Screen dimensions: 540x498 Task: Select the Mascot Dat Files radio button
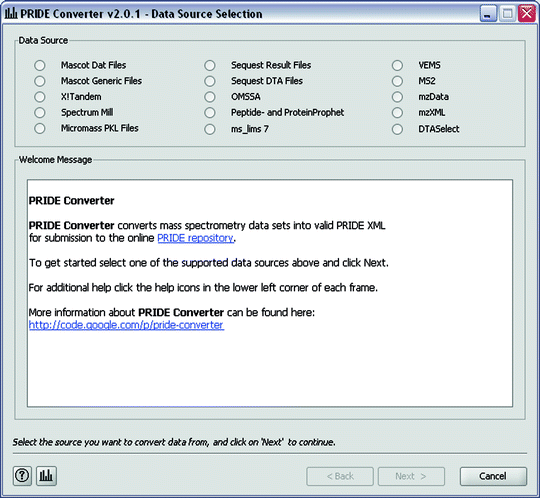coord(40,65)
